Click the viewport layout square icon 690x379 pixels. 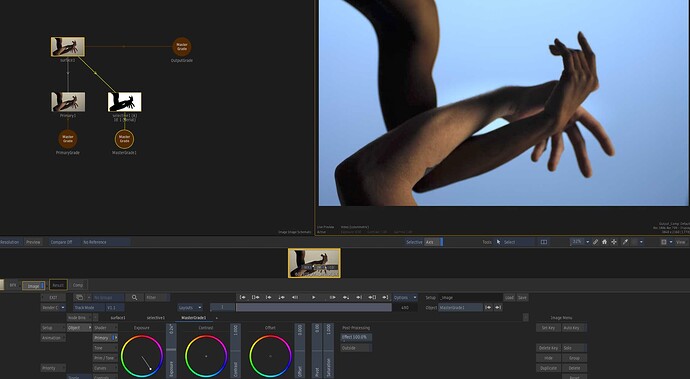tap(664, 242)
